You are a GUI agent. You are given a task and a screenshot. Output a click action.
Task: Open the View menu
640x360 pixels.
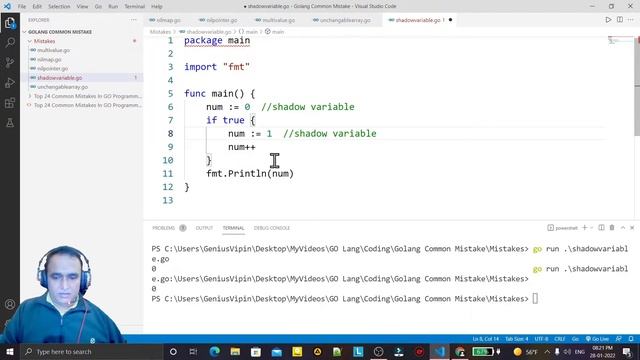click(x=82, y=7)
